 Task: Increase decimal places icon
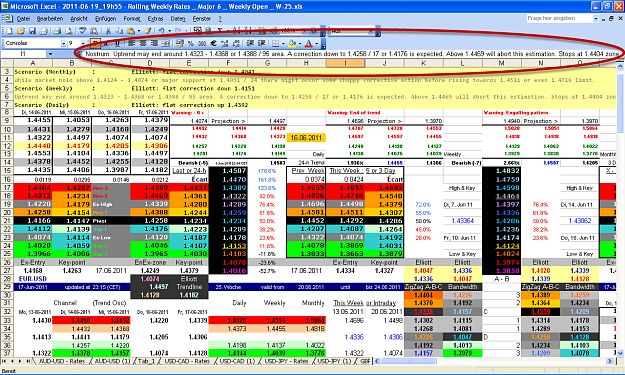pos(225,43)
